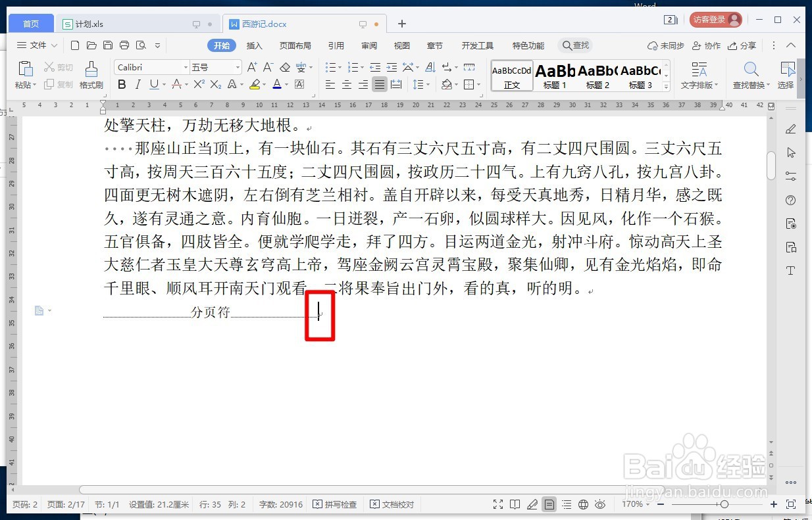Image resolution: width=812 pixels, height=520 pixels.
Task: Click the text highlight color icon
Action: click(256, 84)
